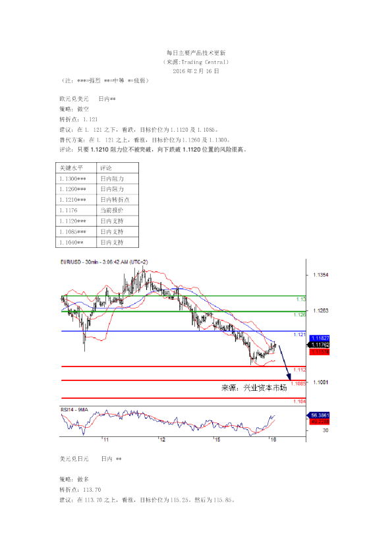Click the black 1.11762 current price label
This screenshot has height=555, width=392.
pyautogui.click(x=320, y=345)
